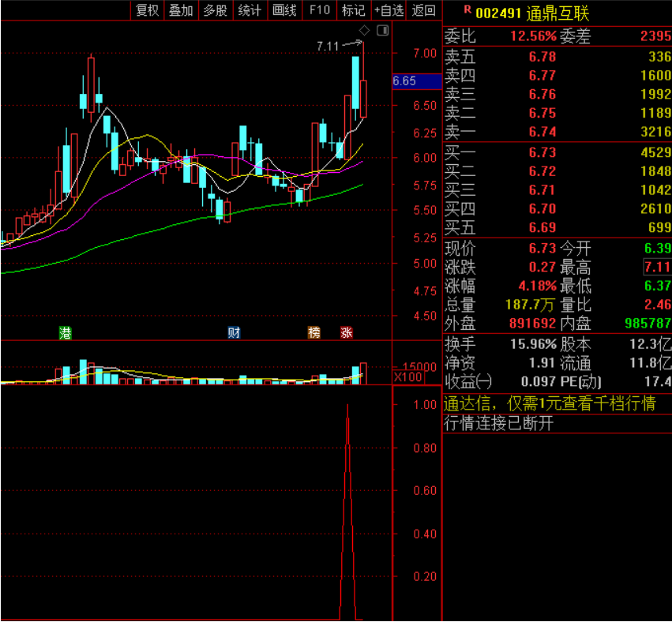The height and width of the screenshot is (622, 672).
Task: Open the 画线 drawing tools
Action: pos(284,10)
